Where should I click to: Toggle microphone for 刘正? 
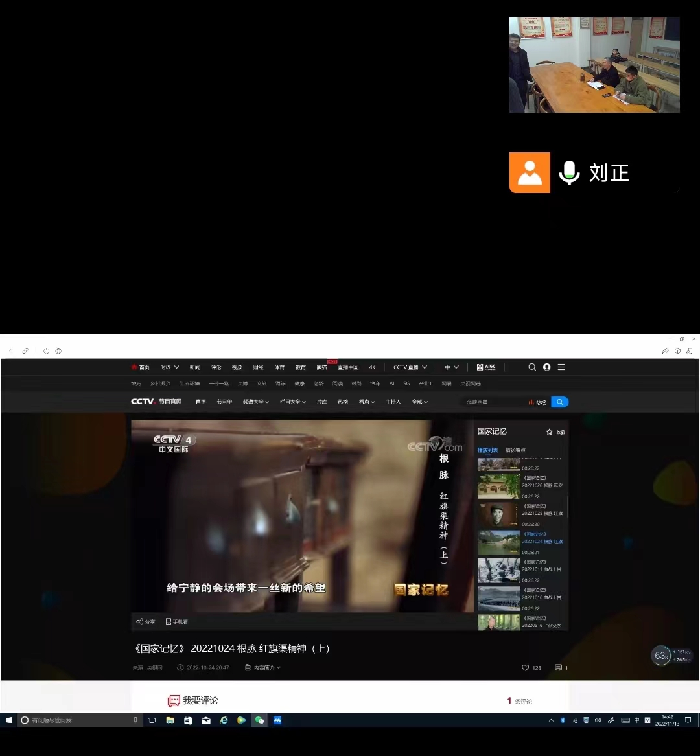coord(569,172)
